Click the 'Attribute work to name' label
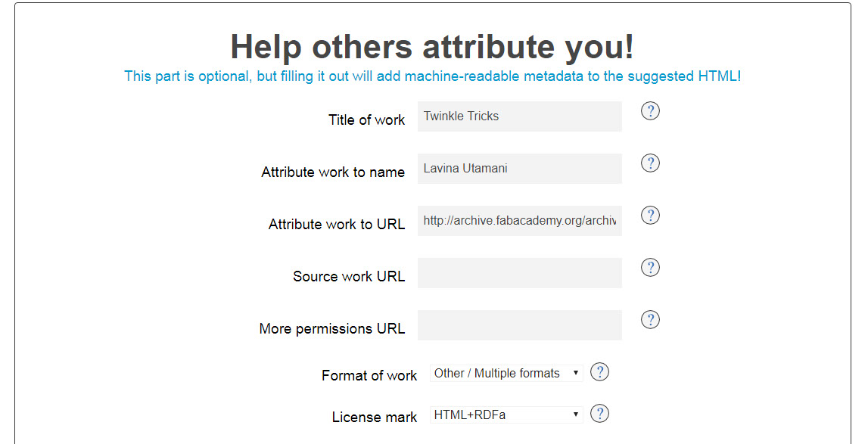Image resolution: width=868 pixels, height=444 pixels. tap(333, 172)
